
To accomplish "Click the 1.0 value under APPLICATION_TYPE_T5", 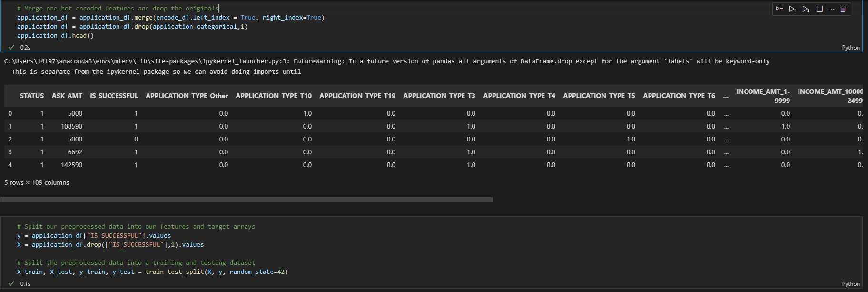I will (631, 139).
